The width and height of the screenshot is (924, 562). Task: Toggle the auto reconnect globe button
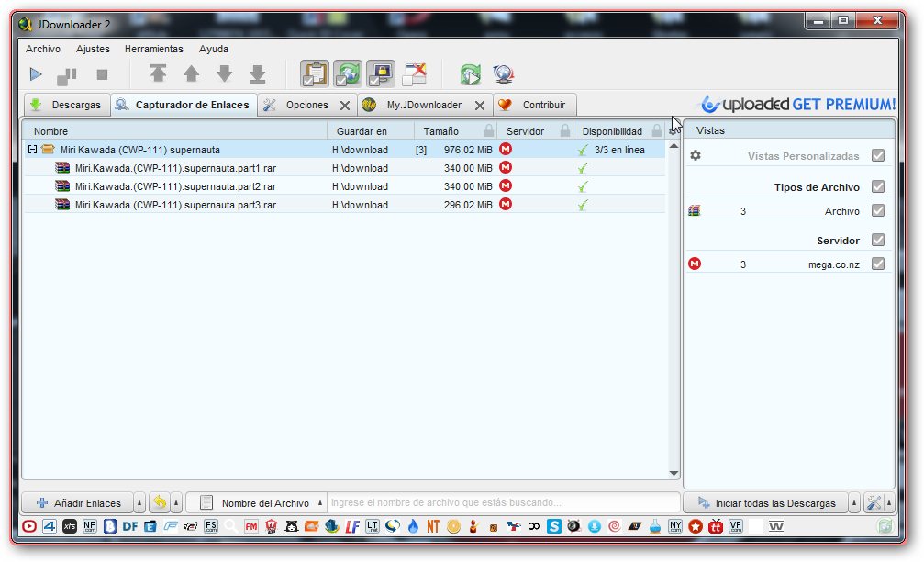click(x=348, y=74)
